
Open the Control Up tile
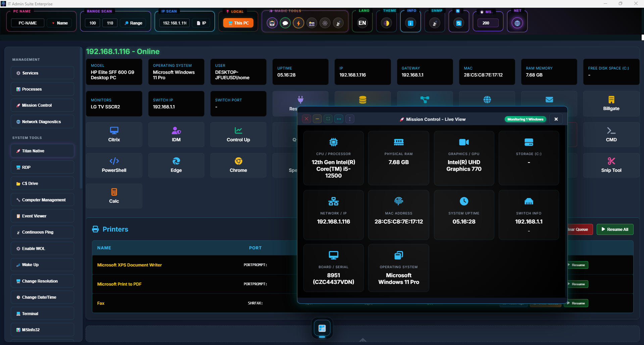[238, 135]
